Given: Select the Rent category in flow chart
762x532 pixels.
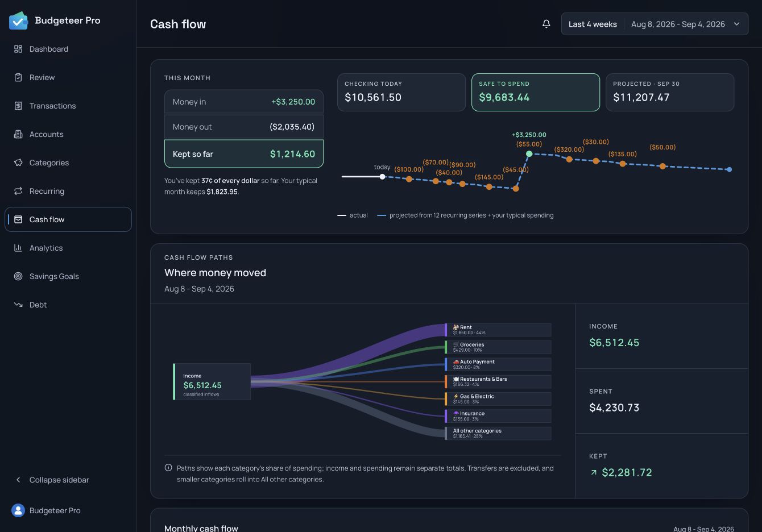Looking at the screenshot, I should click(x=498, y=330).
